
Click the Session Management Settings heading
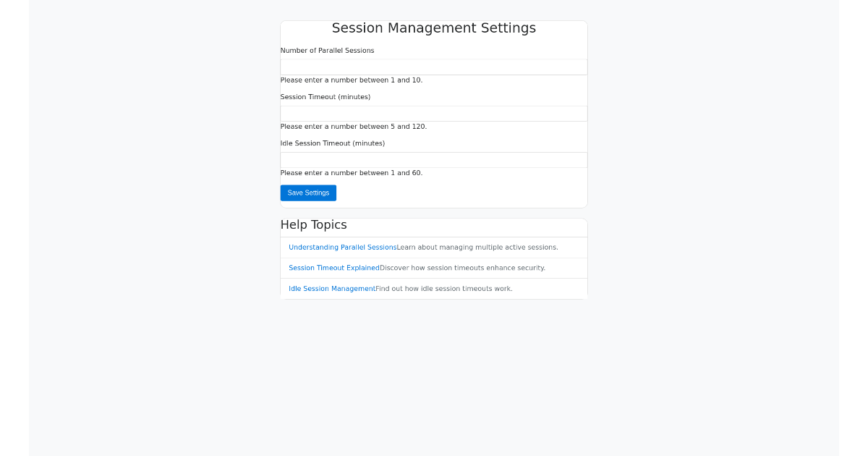433,28
